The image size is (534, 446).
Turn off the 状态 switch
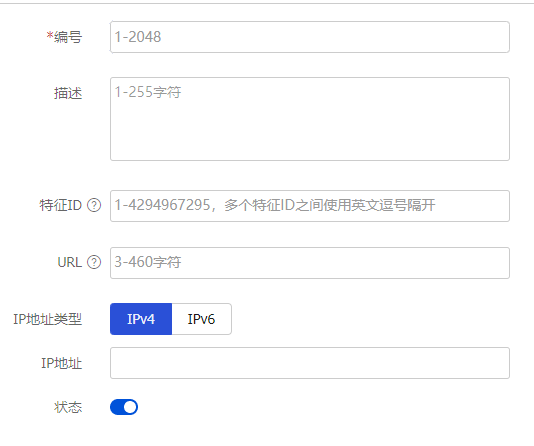124,407
